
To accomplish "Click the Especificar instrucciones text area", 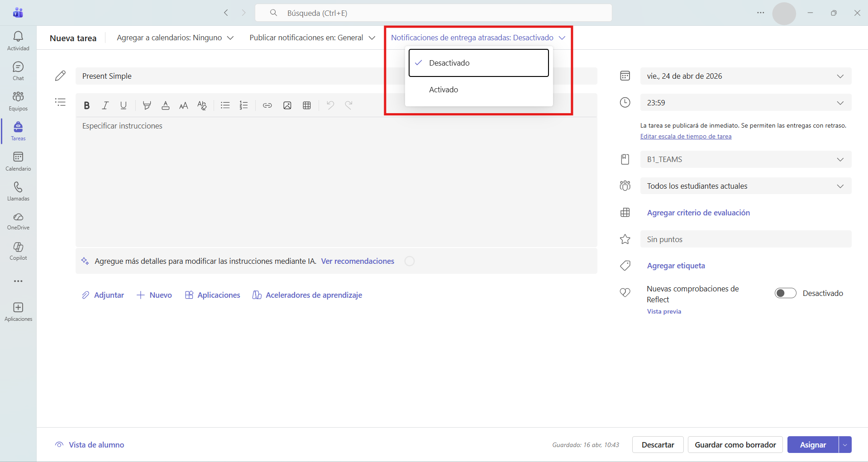I will pyautogui.click(x=336, y=182).
